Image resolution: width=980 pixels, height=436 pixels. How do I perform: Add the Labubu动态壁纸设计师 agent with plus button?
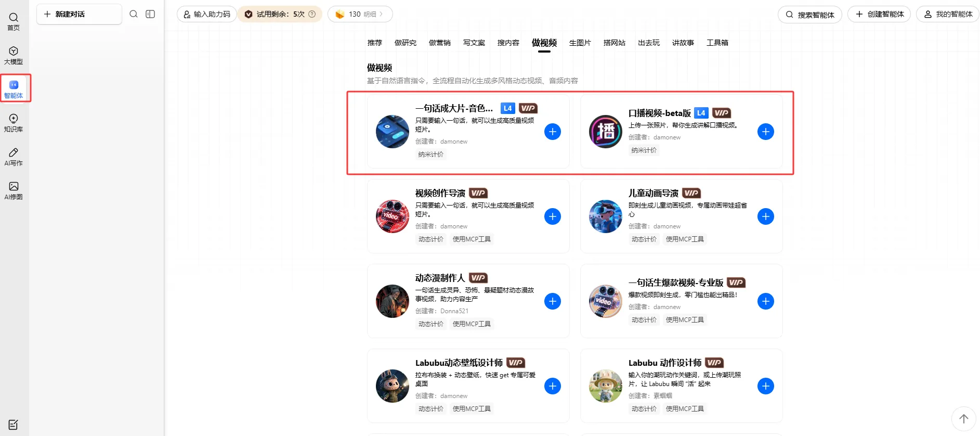(x=553, y=386)
